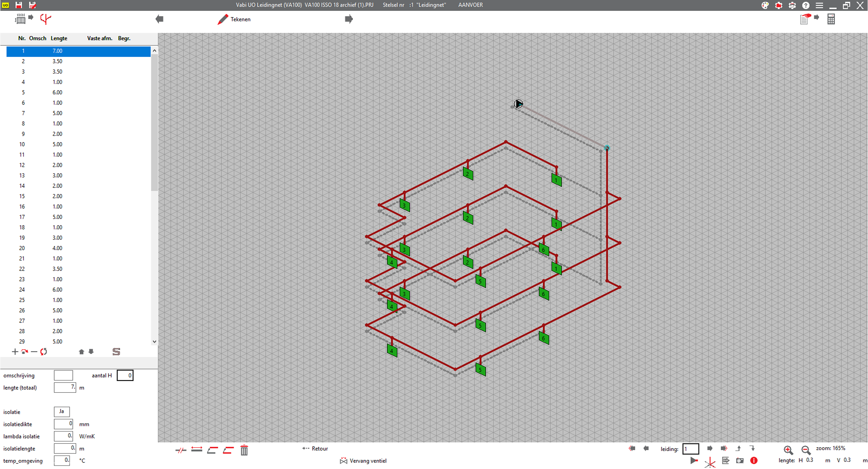Screen dimensions: 868x469
Task: Click the trash can delete icon
Action: pyautogui.click(x=244, y=450)
